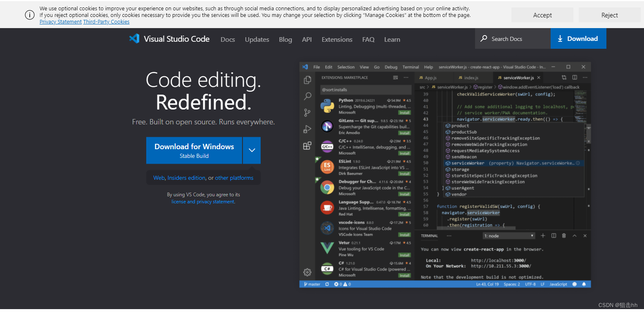Split the terminal panel
Image resolution: width=644 pixels, height=312 pixels.
click(554, 236)
